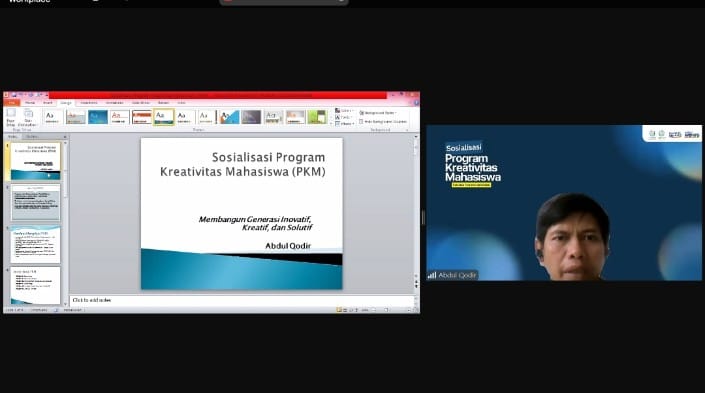Click the thumbnail pane scrollbar down arrow
The width and height of the screenshot is (705, 393).
[x=65, y=304]
